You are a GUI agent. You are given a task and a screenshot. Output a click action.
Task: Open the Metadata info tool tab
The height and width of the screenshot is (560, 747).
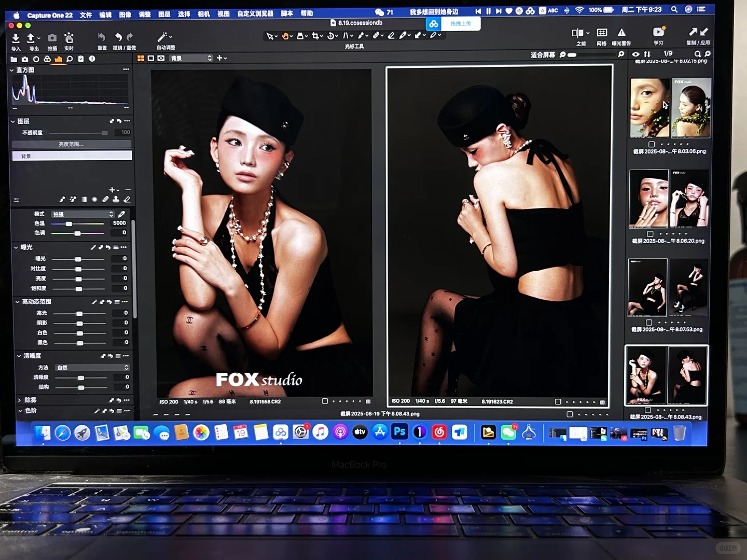(92, 59)
